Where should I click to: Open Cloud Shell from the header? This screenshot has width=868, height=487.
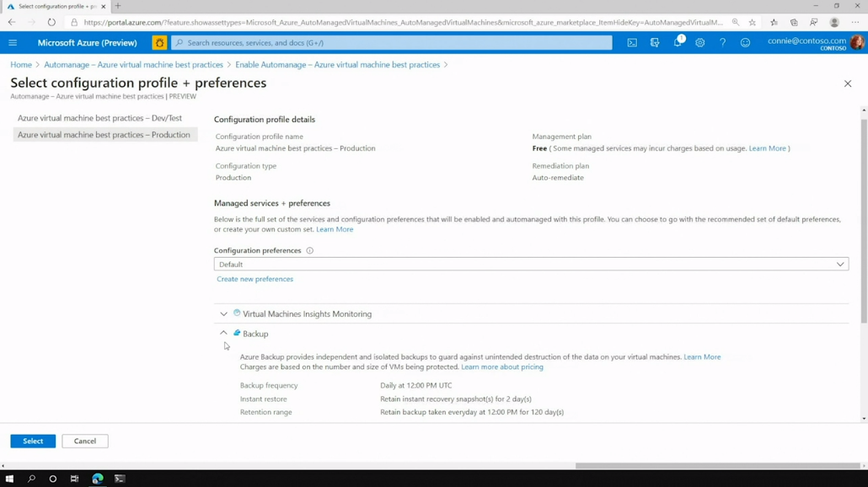pos(632,43)
